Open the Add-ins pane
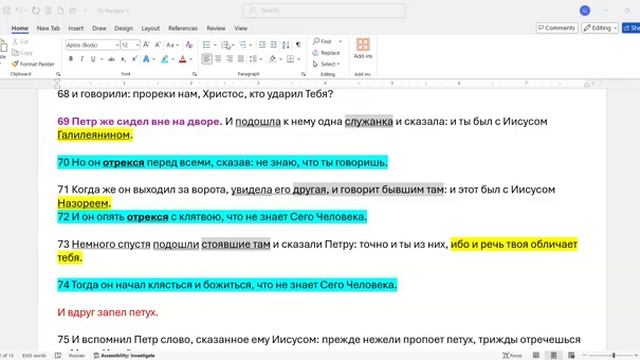The height and width of the screenshot is (360, 640). [363, 49]
